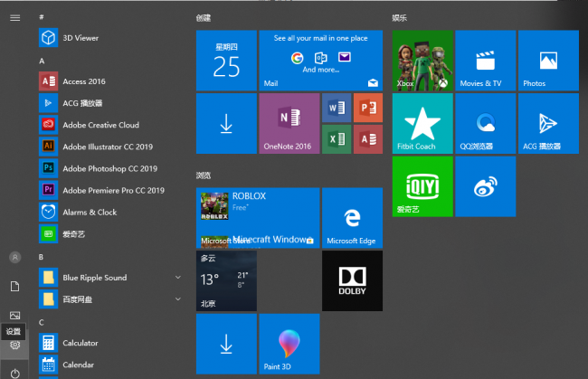Image resolution: width=588 pixels, height=379 pixels.
Task: Open the Mail tile
Action: tap(321, 61)
